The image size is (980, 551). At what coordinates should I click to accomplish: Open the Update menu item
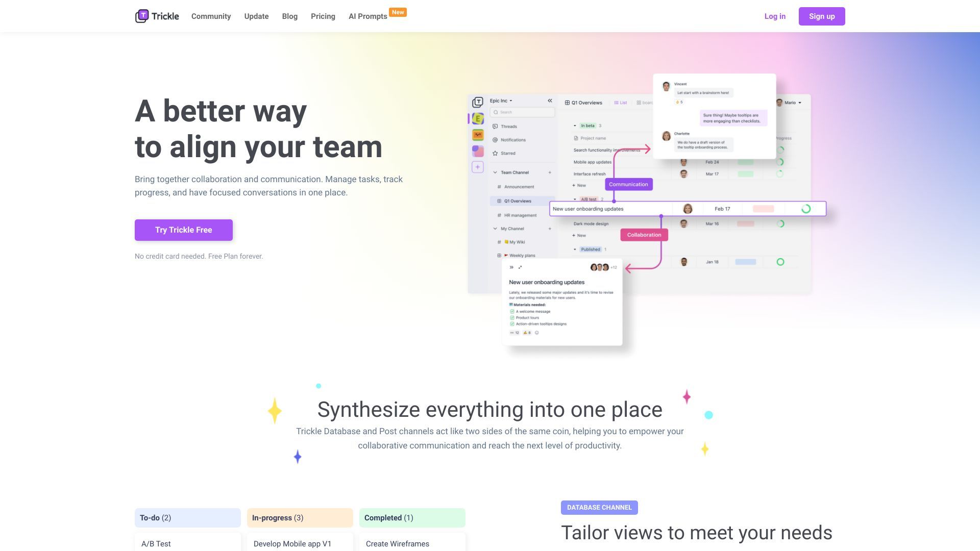pyautogui.click(x=256, y=16)
